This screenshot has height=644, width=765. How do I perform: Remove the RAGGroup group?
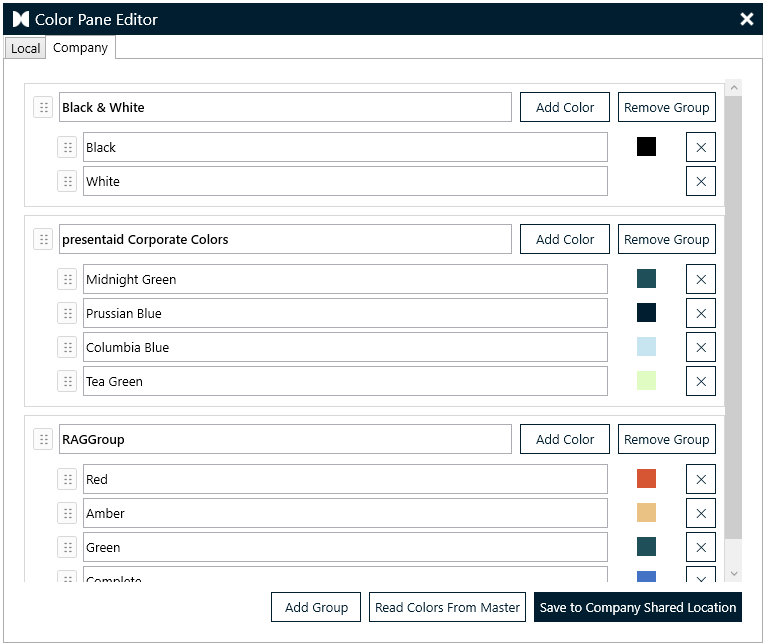click(666, 439)
